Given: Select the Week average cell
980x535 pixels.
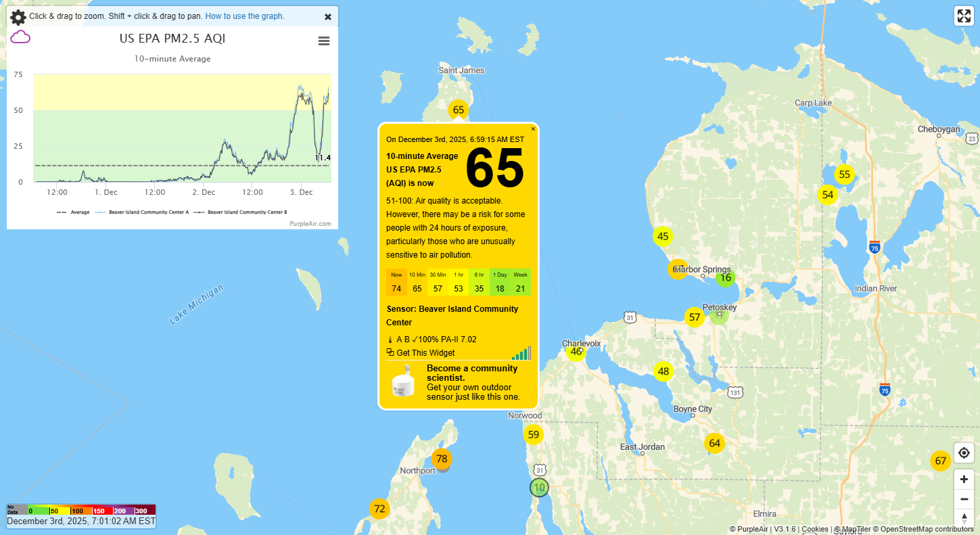Looking at the screenshot, I should (520, 282).
